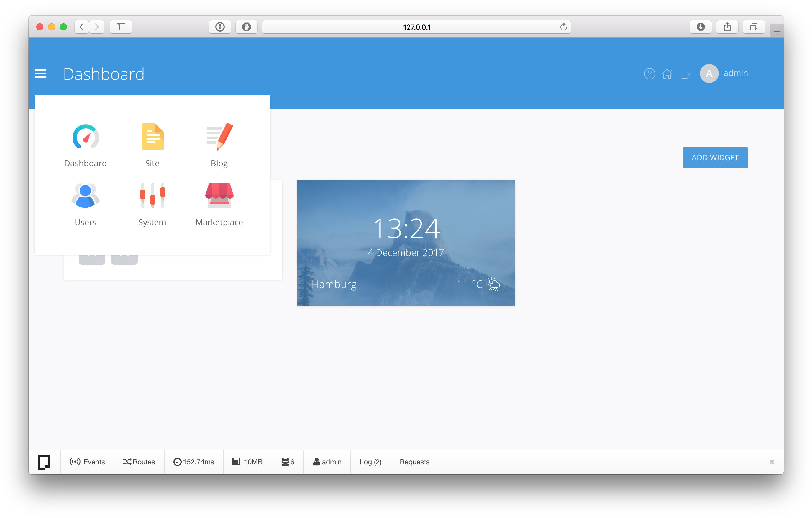Viewport: 812px width, 518px height.
Task: Open the admin username in header
Action: pos(735,73)
